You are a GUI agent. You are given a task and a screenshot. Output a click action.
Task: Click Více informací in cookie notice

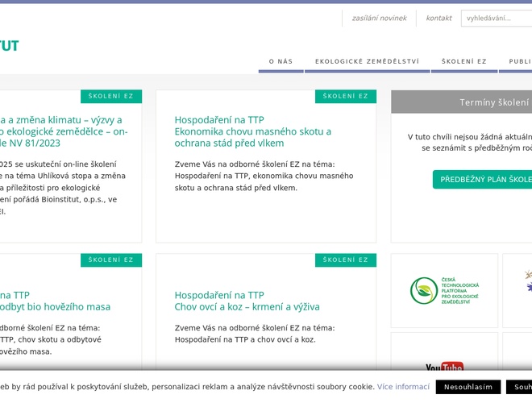pyautogui.click(x=403, y=387)
